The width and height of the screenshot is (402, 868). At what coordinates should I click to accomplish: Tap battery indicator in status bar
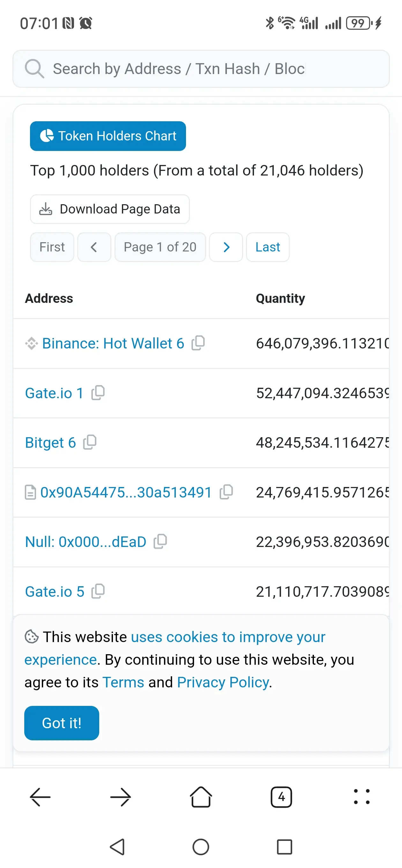pos(359,23)
